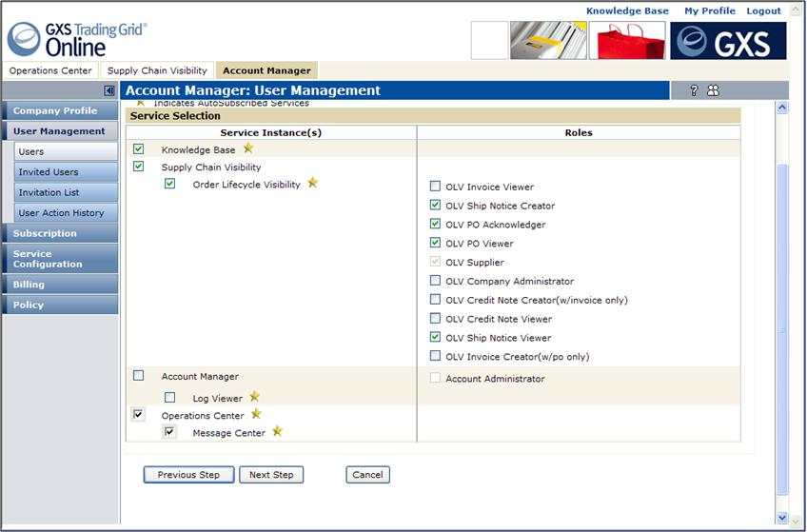Open Invited Users sidebar item
Image resolution: width=807 pixels, height=532 pixels.
click(66, 172)
